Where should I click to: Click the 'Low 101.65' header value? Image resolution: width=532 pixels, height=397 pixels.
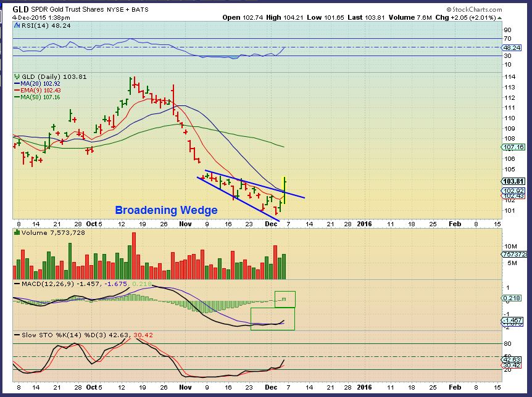click(325, 17)
